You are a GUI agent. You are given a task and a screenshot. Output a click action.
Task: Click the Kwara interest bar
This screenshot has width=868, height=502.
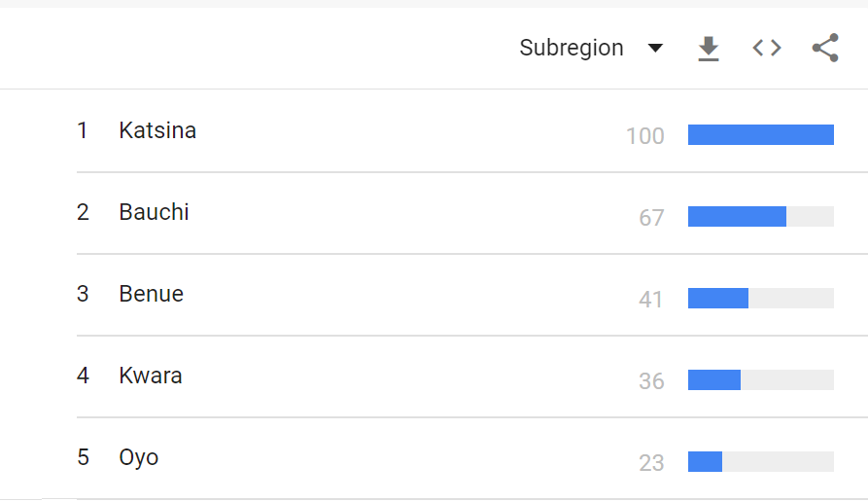760,380
